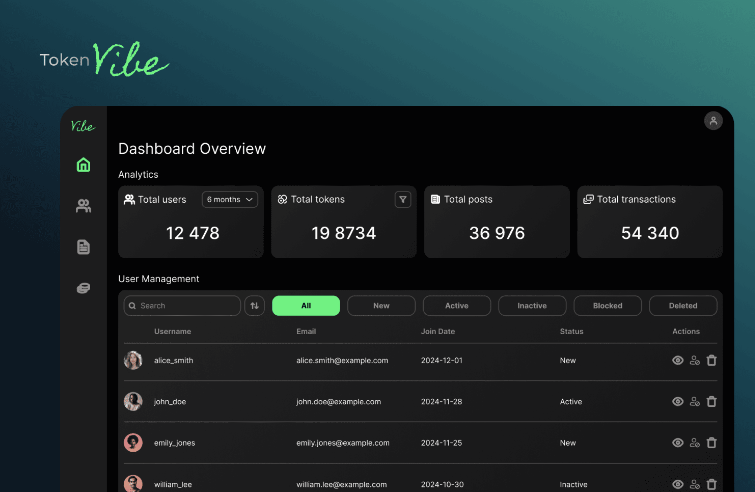Open the Posts document icon in sidebar
The width and height of the screenshot is (755, 492).
84,247
